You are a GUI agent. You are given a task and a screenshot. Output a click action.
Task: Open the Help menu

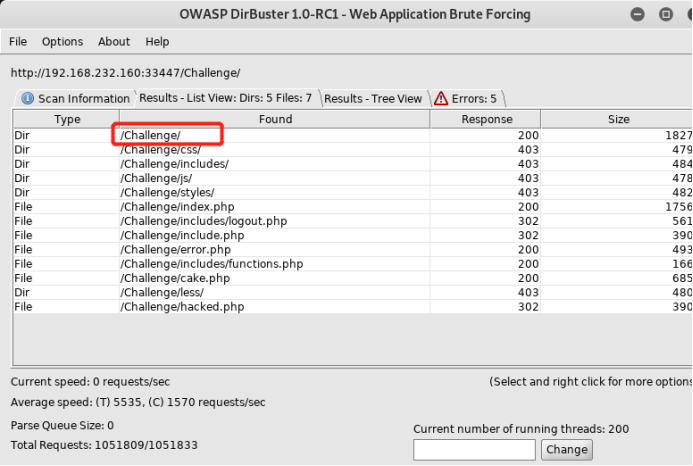(157, 42)
